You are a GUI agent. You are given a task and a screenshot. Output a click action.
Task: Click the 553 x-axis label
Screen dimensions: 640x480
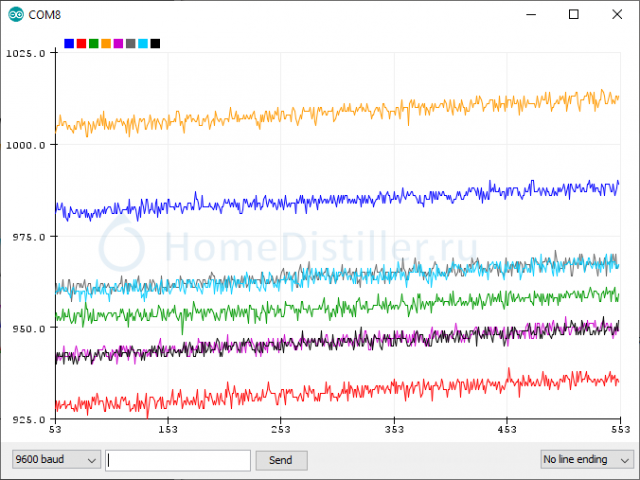620,430
